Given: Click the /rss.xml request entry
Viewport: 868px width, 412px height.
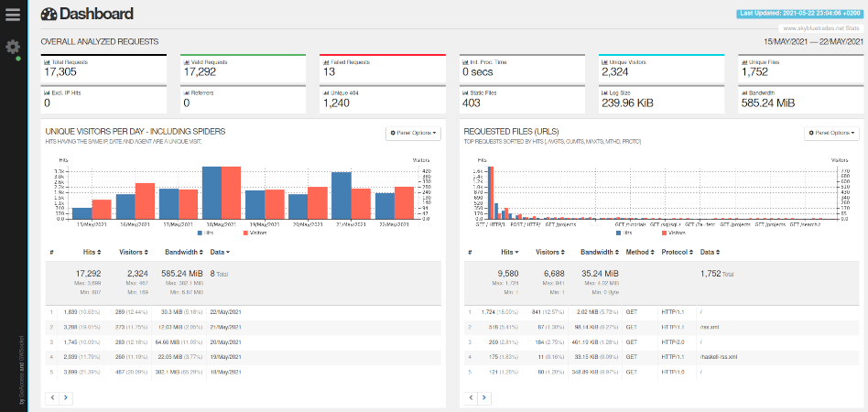Looking at the screenshot, I should pyautogui.click(x=710, y=327).
